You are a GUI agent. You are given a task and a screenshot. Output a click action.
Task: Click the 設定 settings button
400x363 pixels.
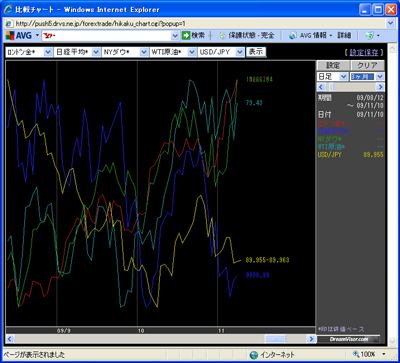[333, 65]
